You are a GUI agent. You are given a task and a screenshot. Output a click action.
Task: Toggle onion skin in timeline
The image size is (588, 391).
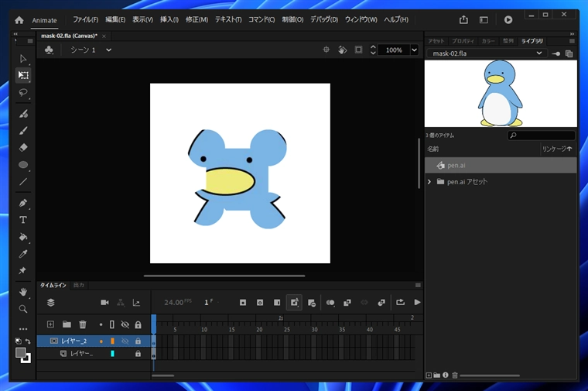tap(330, 303)
